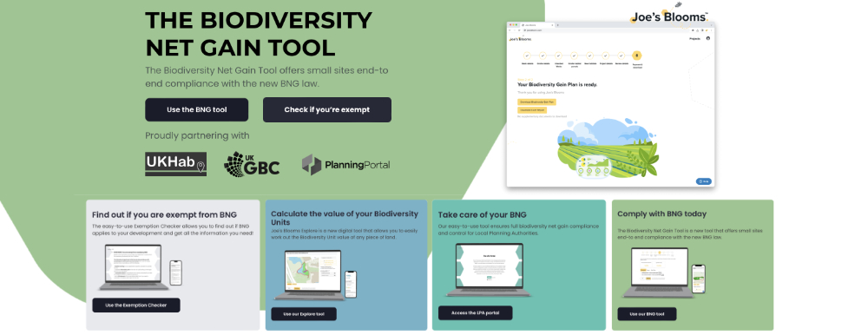868x335 pixels.
Task: Click laptop image in Comply with BNG today card
Action: click(x=658, y=273)
